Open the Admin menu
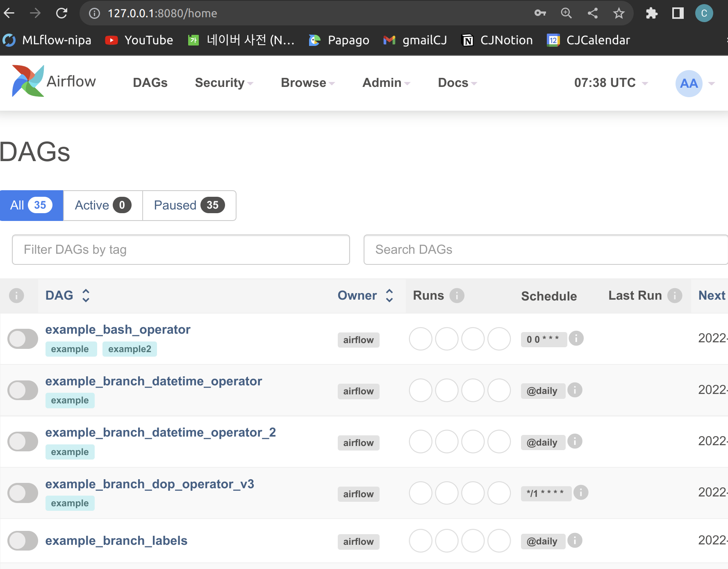Screen dimensions: 728x569 pos(386,83)
